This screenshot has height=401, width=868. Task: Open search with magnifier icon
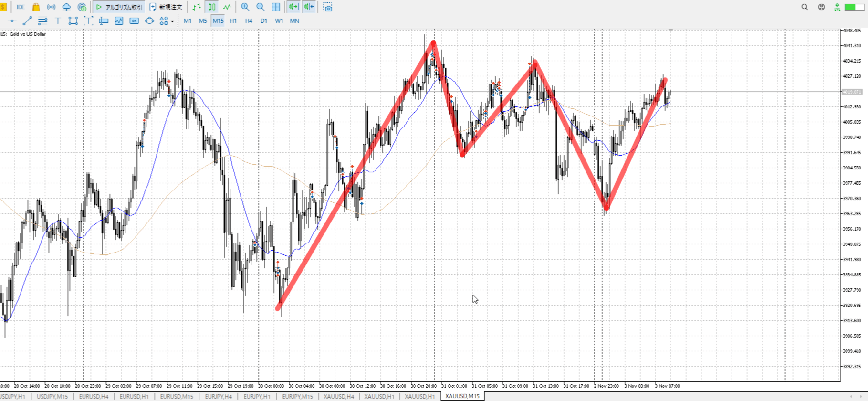[805, 7]
